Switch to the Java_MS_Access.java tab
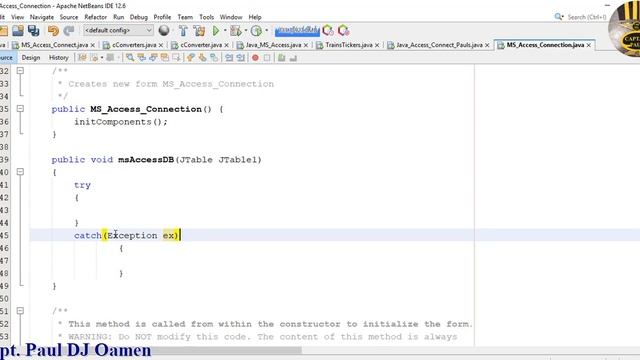This screenshot has height=360, width=640. pyautogui.click(x=273, y=45)
